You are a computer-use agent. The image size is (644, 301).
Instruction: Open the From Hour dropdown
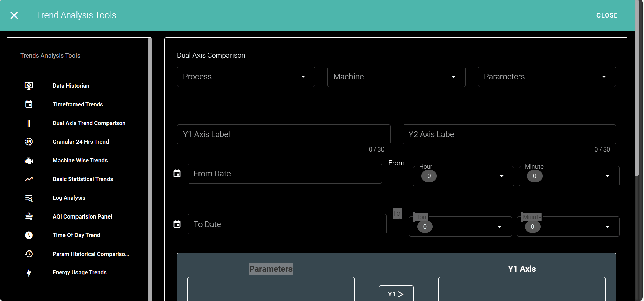click(x=463, y=176)
